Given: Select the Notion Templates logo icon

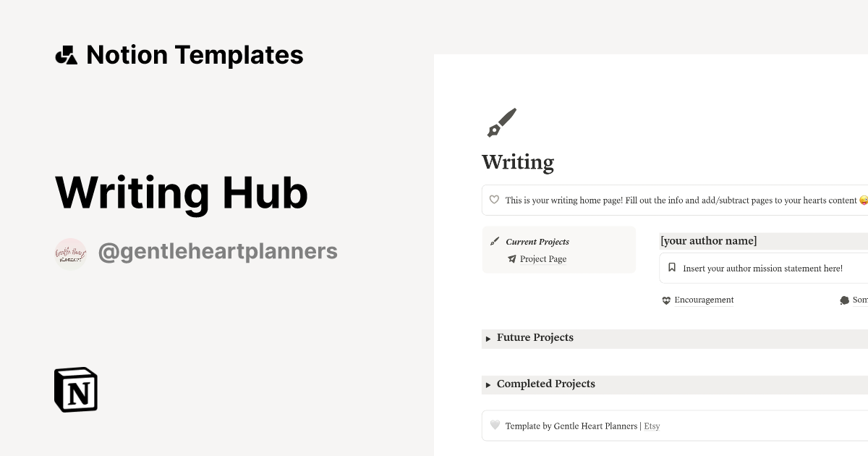Looking at the screenshot, I should pyautogui.click(x=67, y=54).
